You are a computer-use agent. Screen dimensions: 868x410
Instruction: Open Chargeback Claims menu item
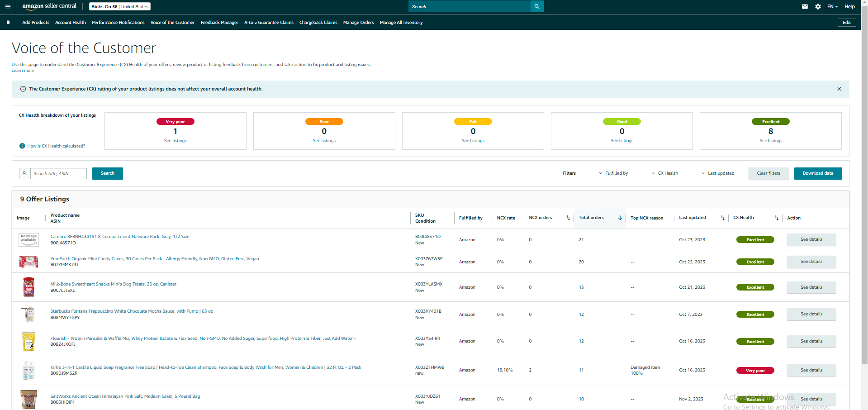coord(318,23)
